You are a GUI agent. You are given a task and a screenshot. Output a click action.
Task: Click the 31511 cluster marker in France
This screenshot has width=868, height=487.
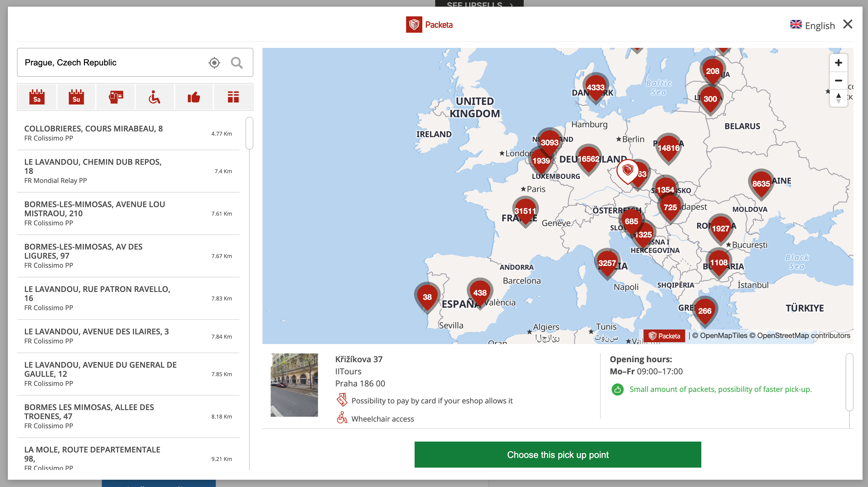coord(525,211)
